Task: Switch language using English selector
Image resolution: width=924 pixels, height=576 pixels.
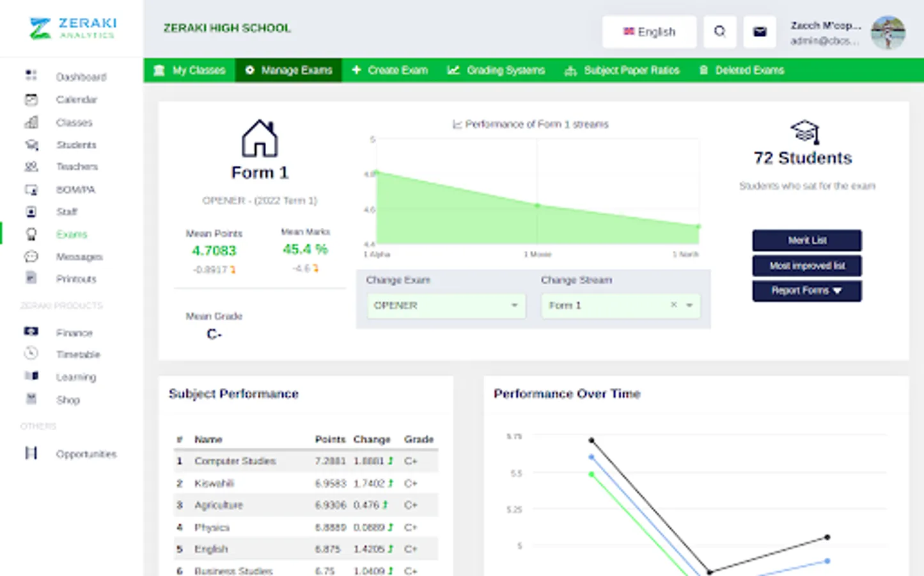Action: (x=649, y=31)
